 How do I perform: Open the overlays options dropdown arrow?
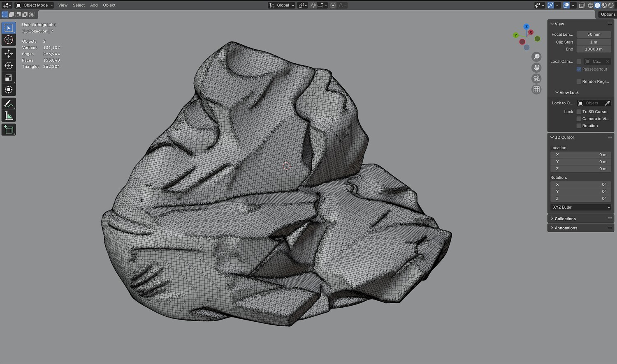coord(573,5)
